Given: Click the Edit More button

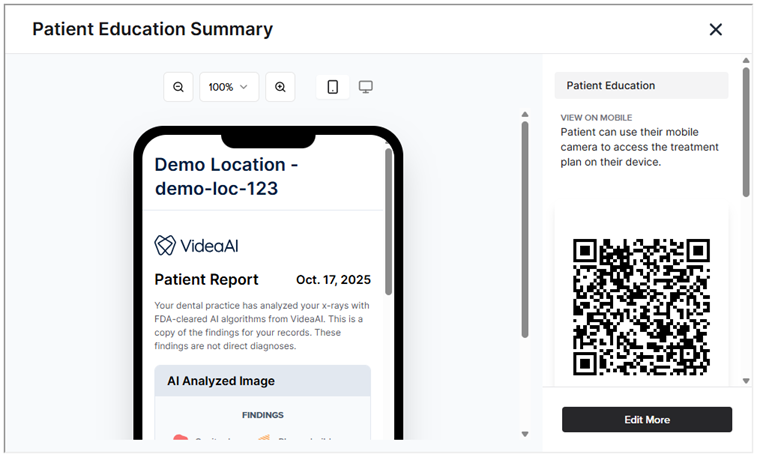Looking at the screenshot, I should pos(647,420).
